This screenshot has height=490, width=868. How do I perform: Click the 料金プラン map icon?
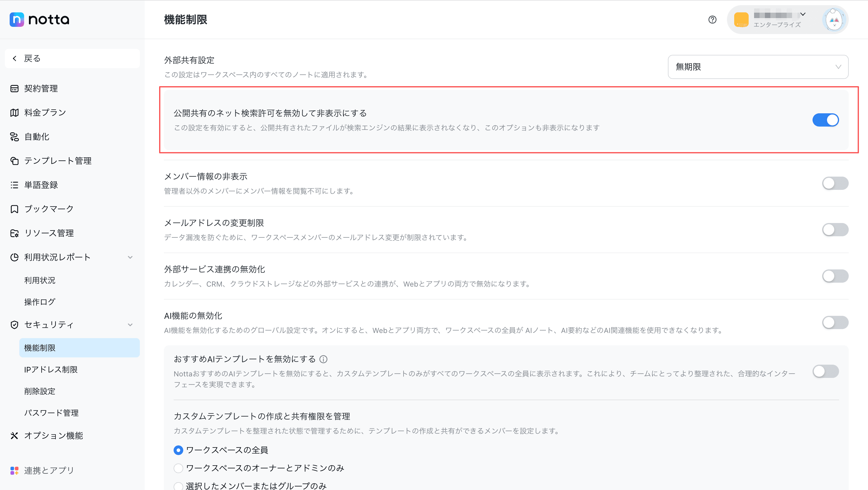click(14, 113)
